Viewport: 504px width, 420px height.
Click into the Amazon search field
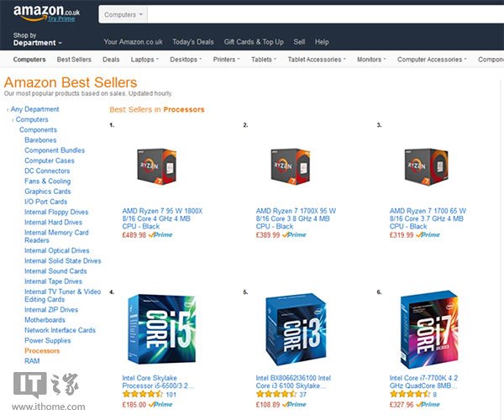coord(325,15)
